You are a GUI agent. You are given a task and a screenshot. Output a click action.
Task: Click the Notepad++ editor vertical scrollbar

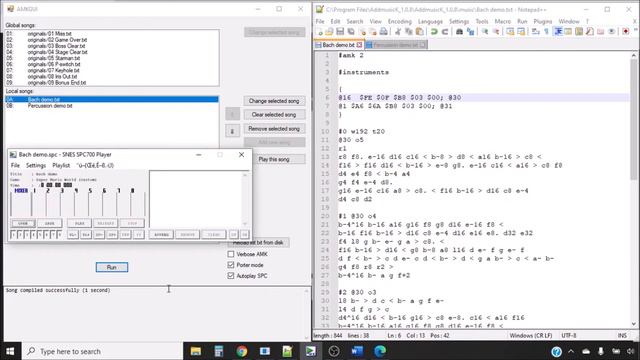pos(633,190)
